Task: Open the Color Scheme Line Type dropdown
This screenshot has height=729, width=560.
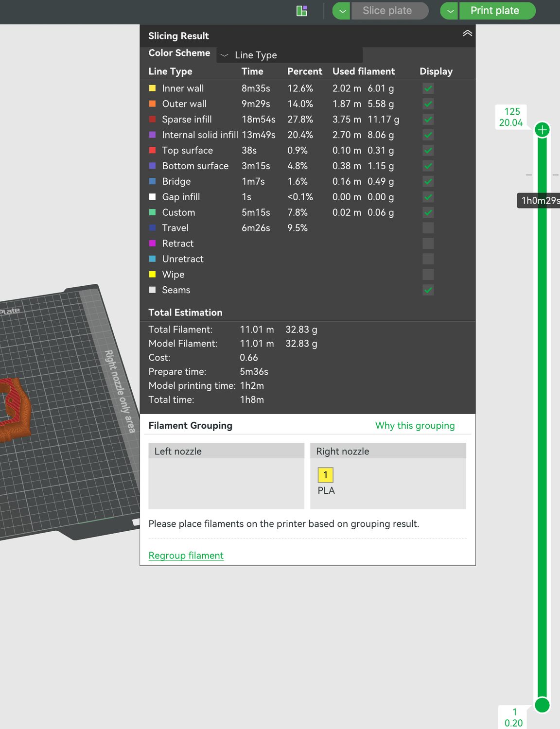Action: tap(290, 55)
